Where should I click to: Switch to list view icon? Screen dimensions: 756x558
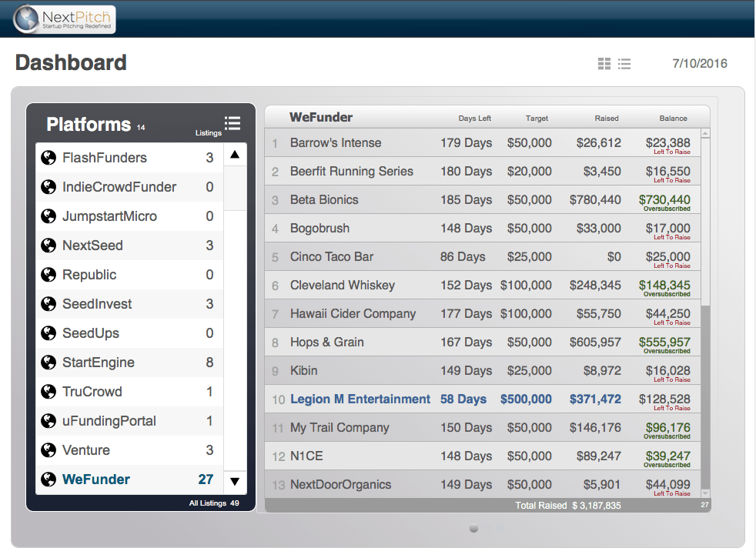624,64
